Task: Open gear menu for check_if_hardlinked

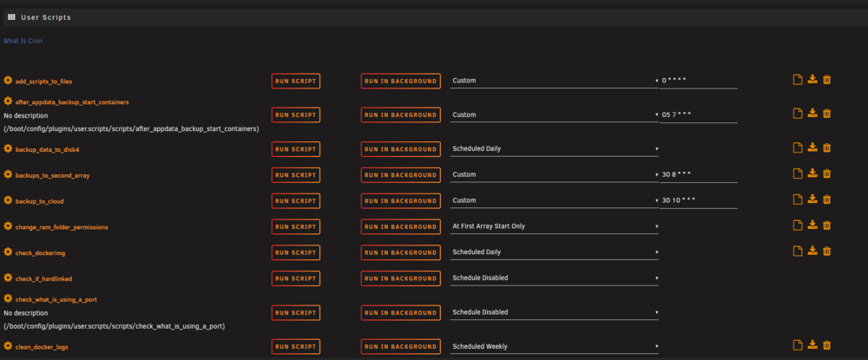Action: tap(8, 278)
